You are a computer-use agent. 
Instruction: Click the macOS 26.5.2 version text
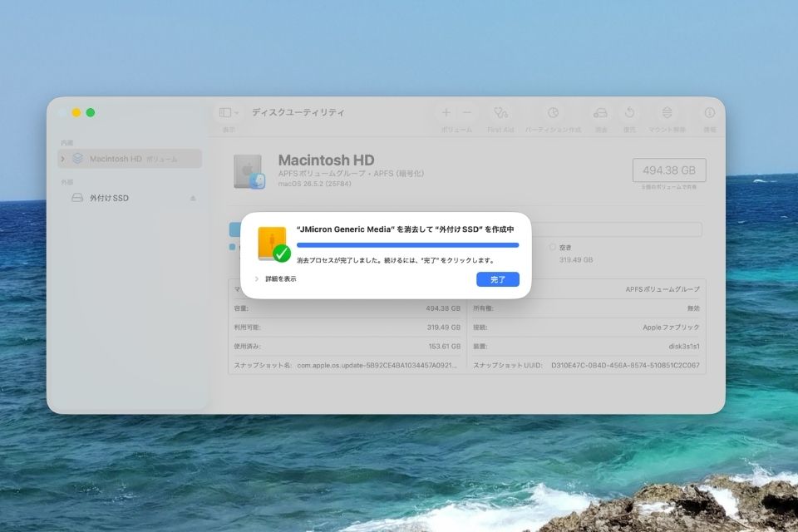(314, 184)
